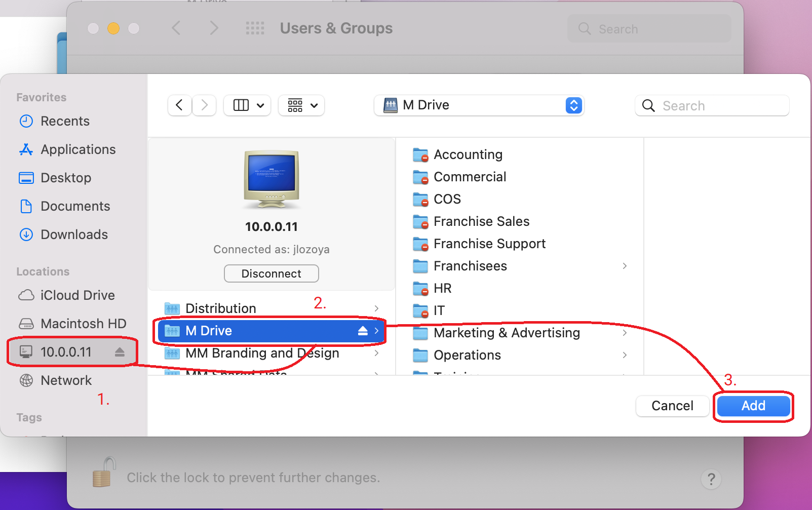Image resolution: width=812 pixels, height=510 pixels.
Task: Show all preferences grid icon
Action: coord(255,28)
